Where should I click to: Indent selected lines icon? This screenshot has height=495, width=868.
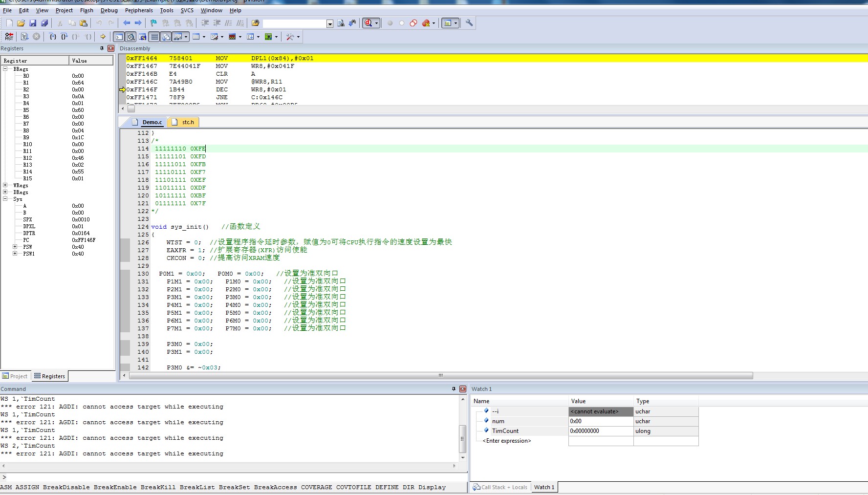point(205,23)
